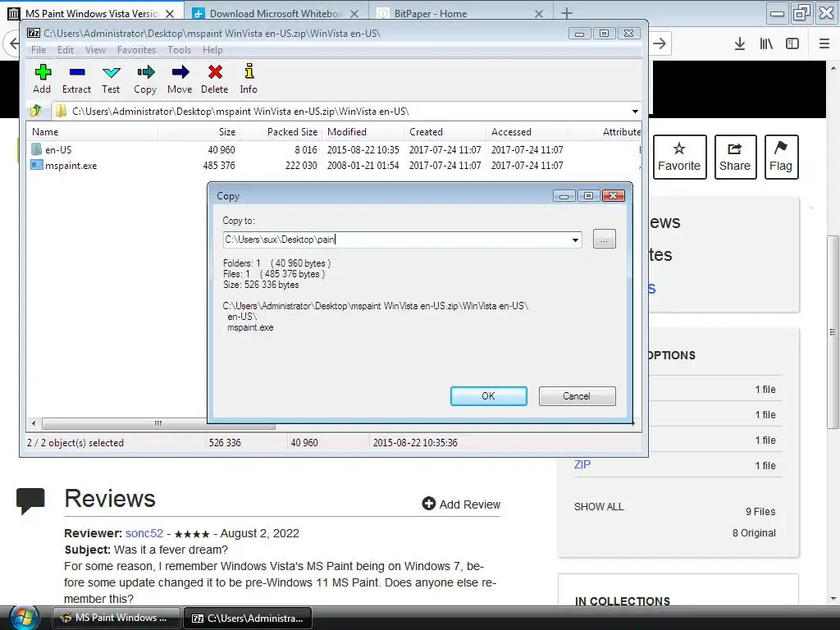
Task: Click the Share button on webpage
Action: point(735,157)
